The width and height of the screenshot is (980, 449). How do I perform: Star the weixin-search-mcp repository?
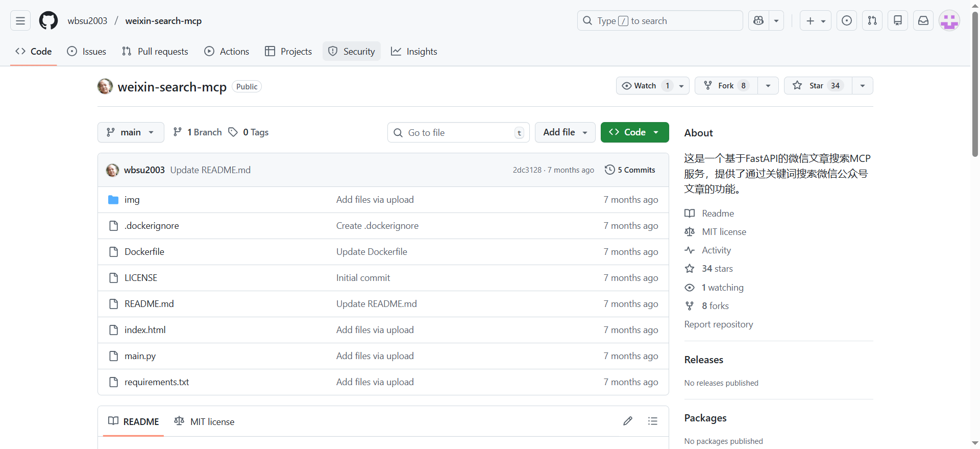(818, 86)
